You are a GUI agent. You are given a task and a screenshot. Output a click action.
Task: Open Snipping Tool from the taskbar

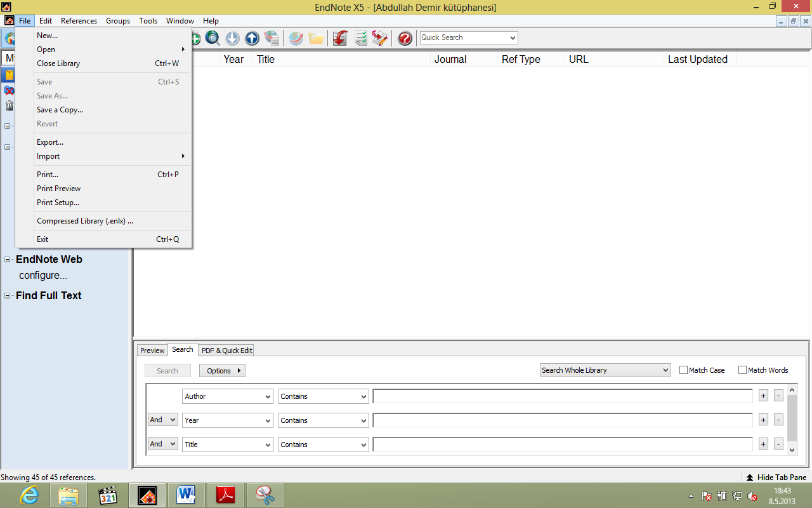pos(265,495)
